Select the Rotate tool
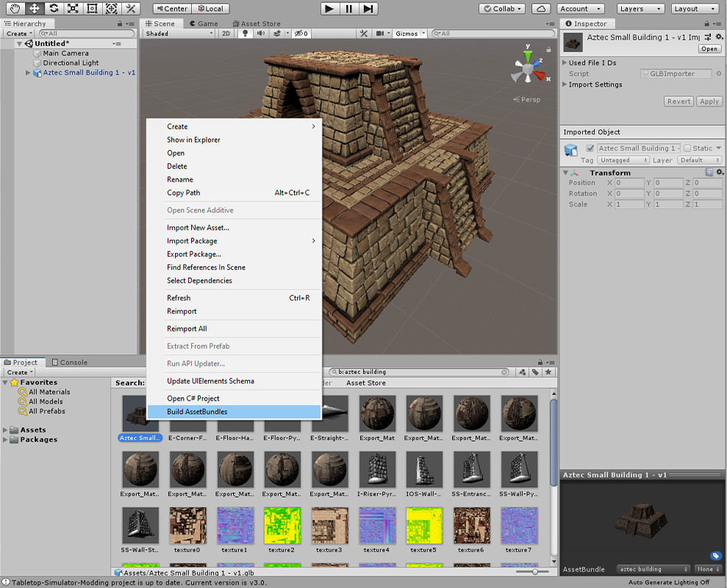The width and height of the screenshot is (727, 588). point(52,8)
